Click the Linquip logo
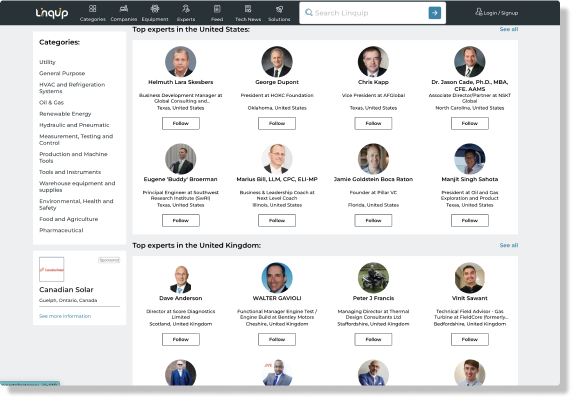Screen dimensions: 572x398 [52, 13]
